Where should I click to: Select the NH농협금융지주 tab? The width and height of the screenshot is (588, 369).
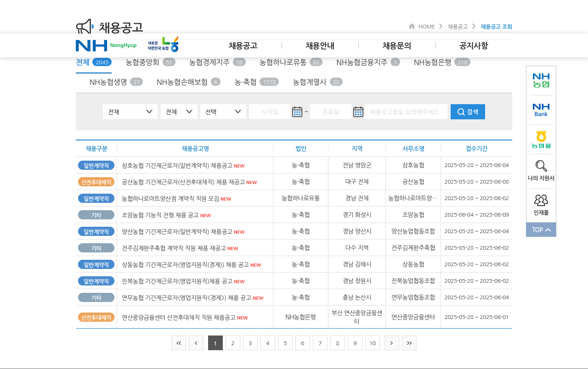click(x=368, y=62)
